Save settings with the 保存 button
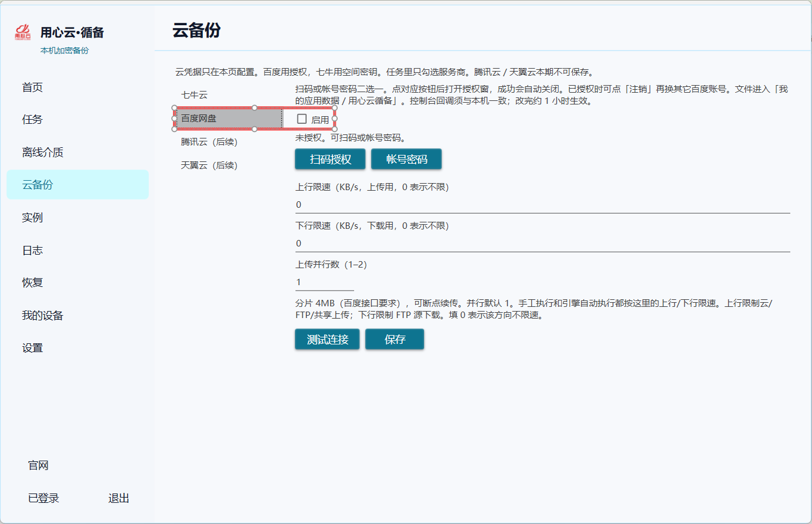812x524 pixels. 395,339
